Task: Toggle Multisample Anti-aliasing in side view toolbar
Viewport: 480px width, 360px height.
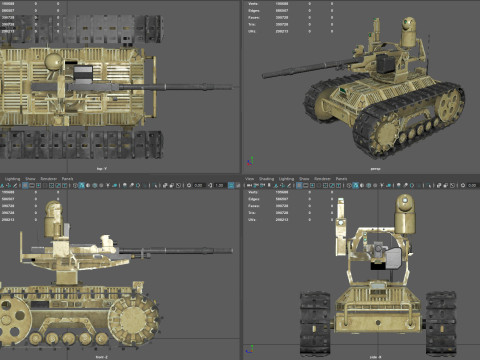Action: (412, 185)
